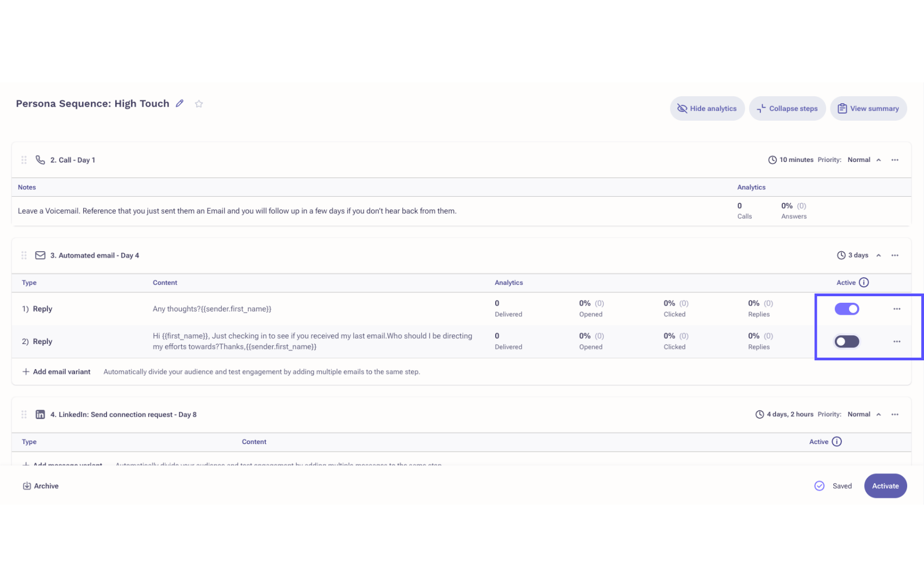924x587 pixels.
Task: Click the LinkedIn icon of step 4
Action: pos(40,415)
